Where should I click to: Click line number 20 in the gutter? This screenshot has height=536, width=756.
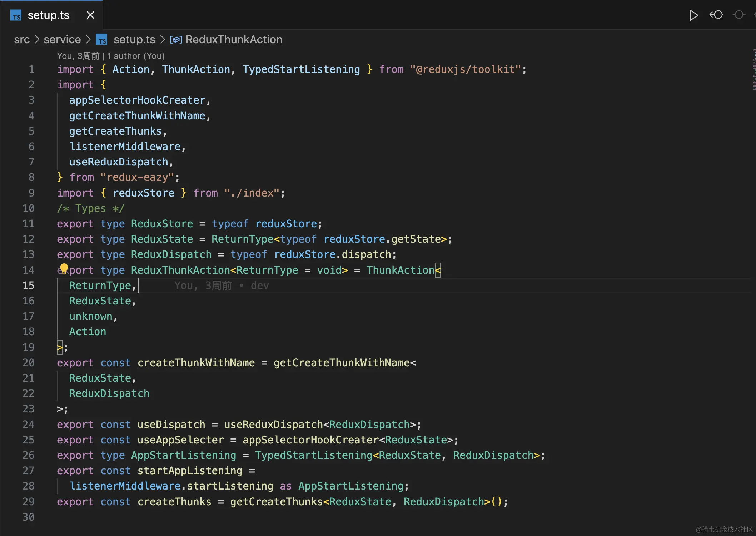click(29, 363)
